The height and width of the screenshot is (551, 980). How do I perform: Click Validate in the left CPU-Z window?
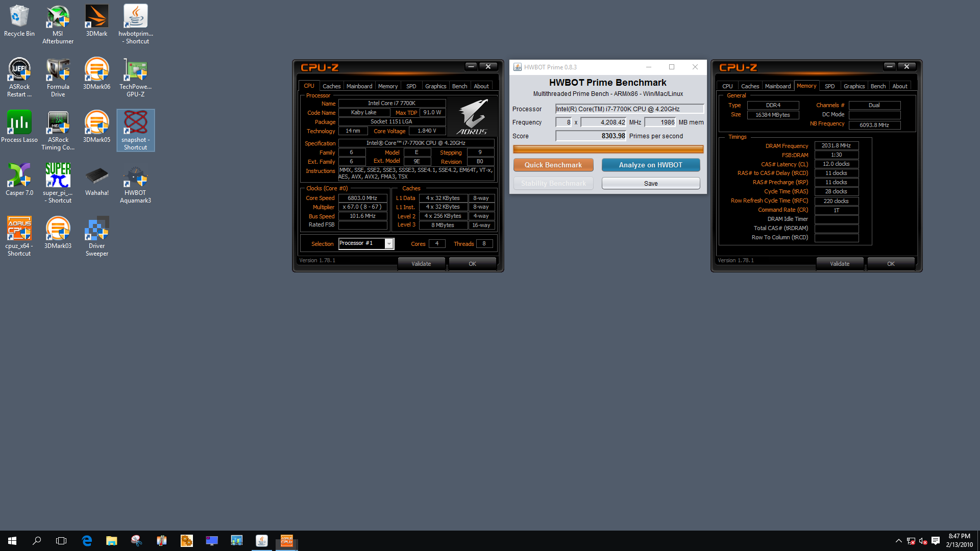coord(421,264)
